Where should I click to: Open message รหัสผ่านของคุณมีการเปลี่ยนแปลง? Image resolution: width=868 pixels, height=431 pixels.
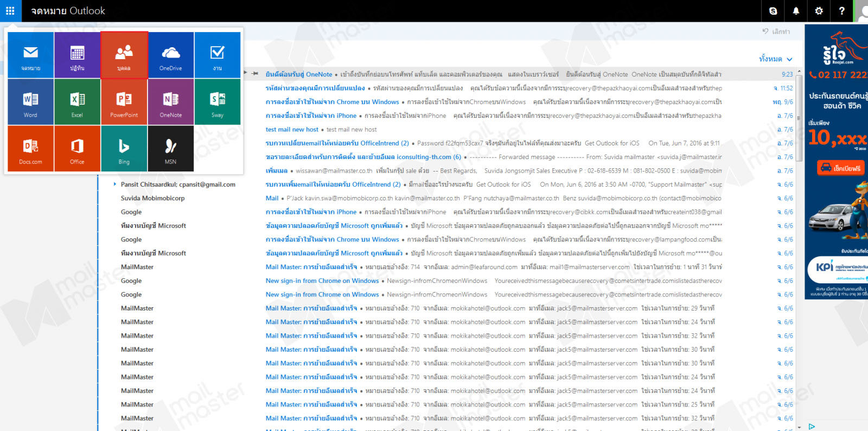315,88
